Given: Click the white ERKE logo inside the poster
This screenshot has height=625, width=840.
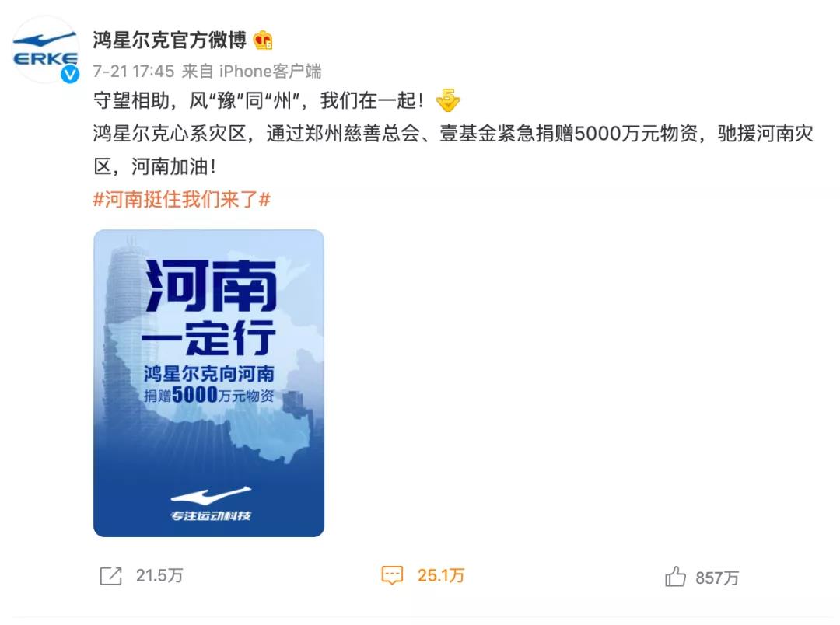Looking at the screenshot, I should coord(210,497).
